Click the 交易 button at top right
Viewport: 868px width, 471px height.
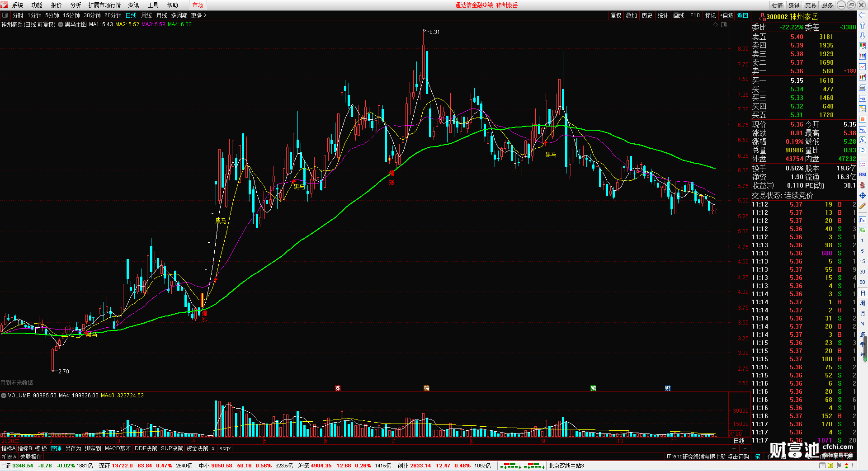[x=811, y=5]
